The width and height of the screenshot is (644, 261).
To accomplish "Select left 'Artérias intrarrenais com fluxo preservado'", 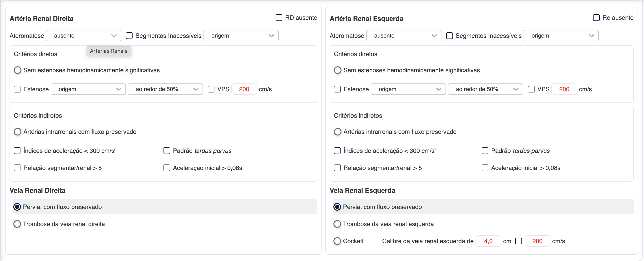I will 337,132.
